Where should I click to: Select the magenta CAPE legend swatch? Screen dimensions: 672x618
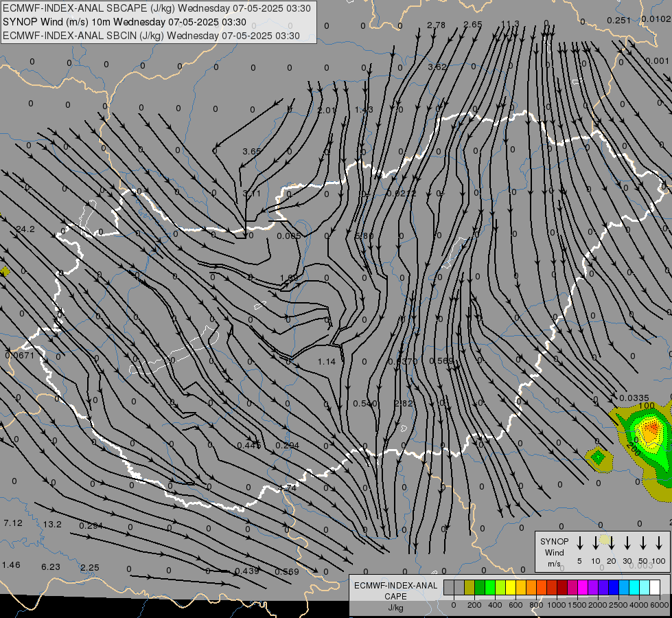click(583, 588)
